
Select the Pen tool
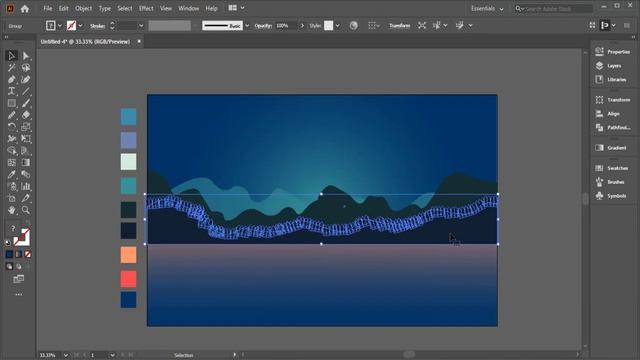pyautogui.click(x=11, y=79)
